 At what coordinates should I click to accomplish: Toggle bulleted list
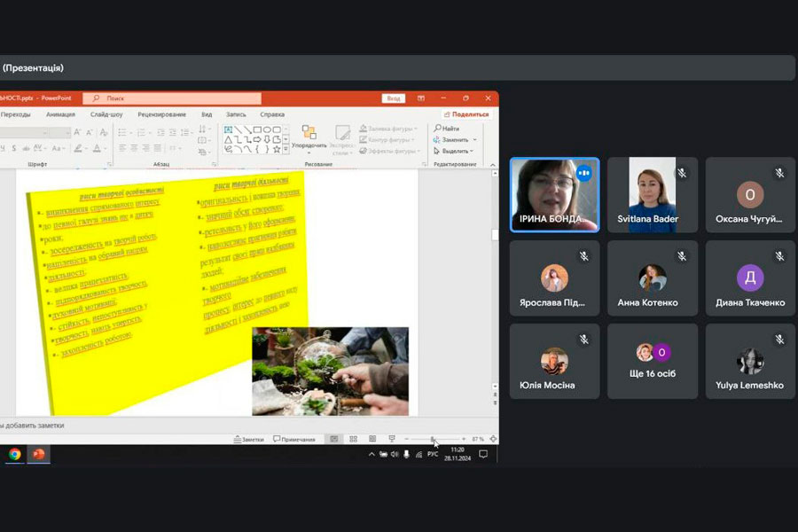point(122,132)
